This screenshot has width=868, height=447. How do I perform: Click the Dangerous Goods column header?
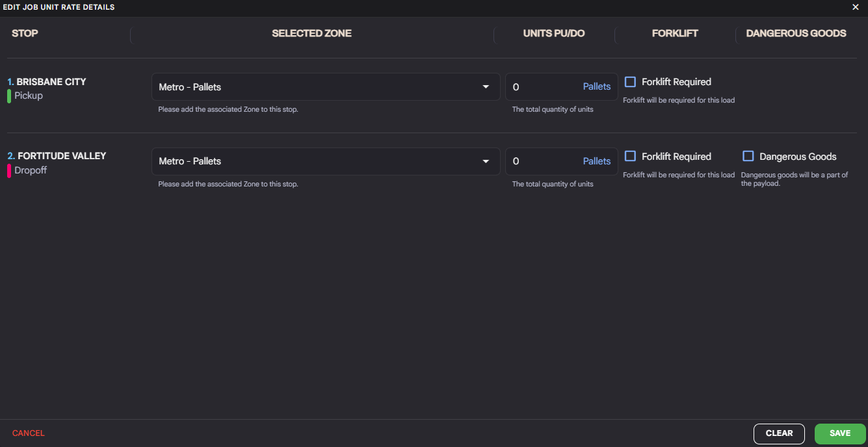[x=796, y=33]
